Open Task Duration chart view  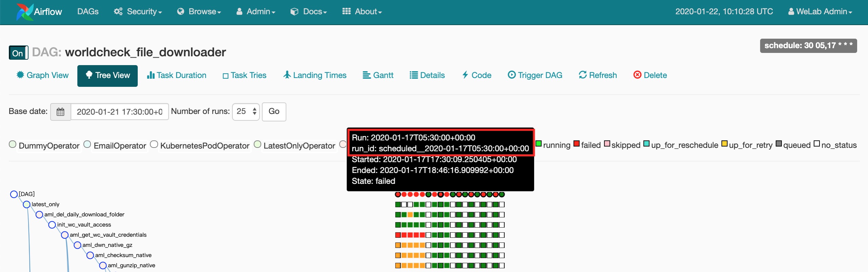coord(176,75)
